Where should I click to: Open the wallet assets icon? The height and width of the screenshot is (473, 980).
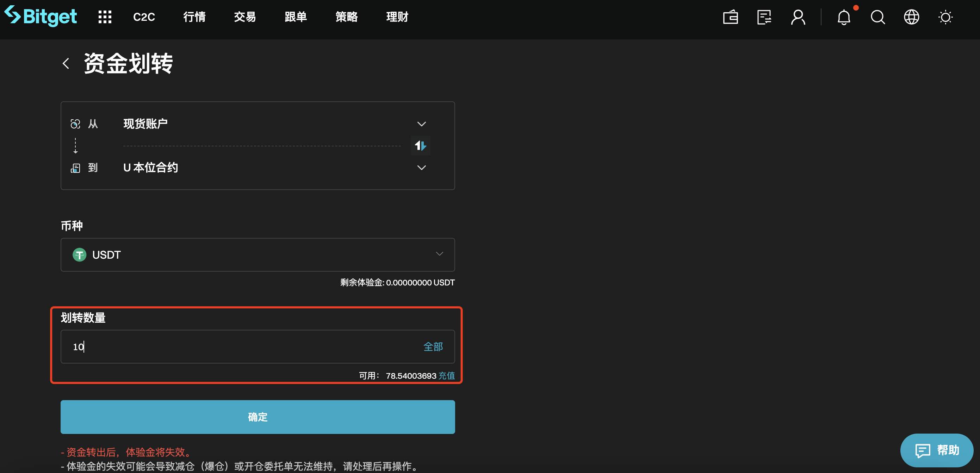pyautogui.click(x=730, y=17)
